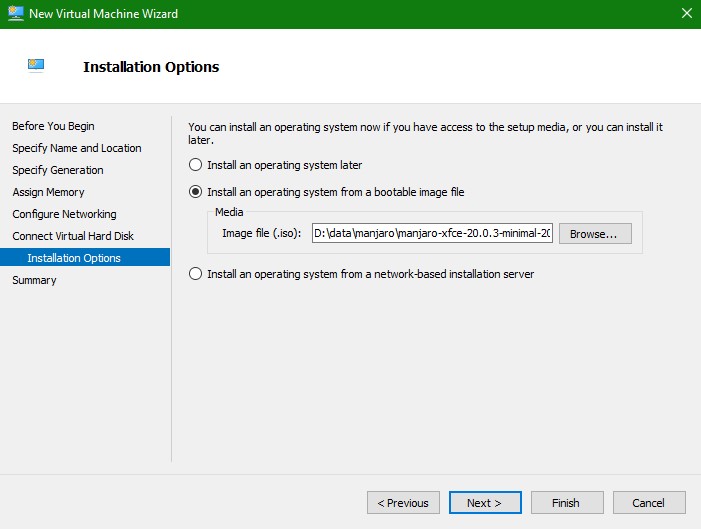Pick install from a network-based installation server

(196, 274)
